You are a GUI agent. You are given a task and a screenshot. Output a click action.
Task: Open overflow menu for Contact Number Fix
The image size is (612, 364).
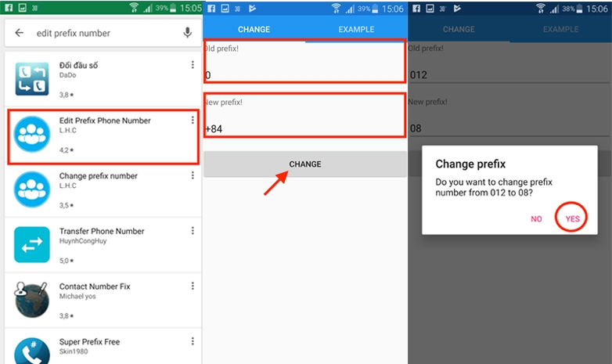[x=193, y=287]
